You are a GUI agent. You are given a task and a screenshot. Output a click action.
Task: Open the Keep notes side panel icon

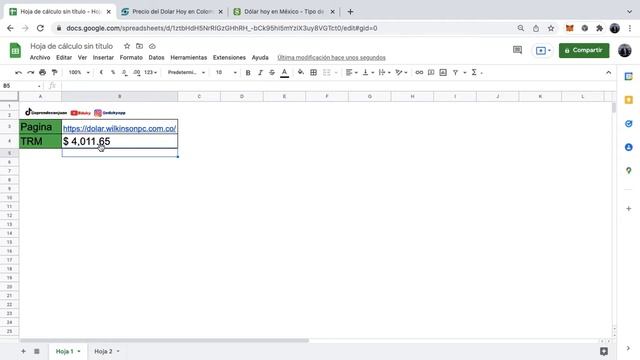point(629,100)
